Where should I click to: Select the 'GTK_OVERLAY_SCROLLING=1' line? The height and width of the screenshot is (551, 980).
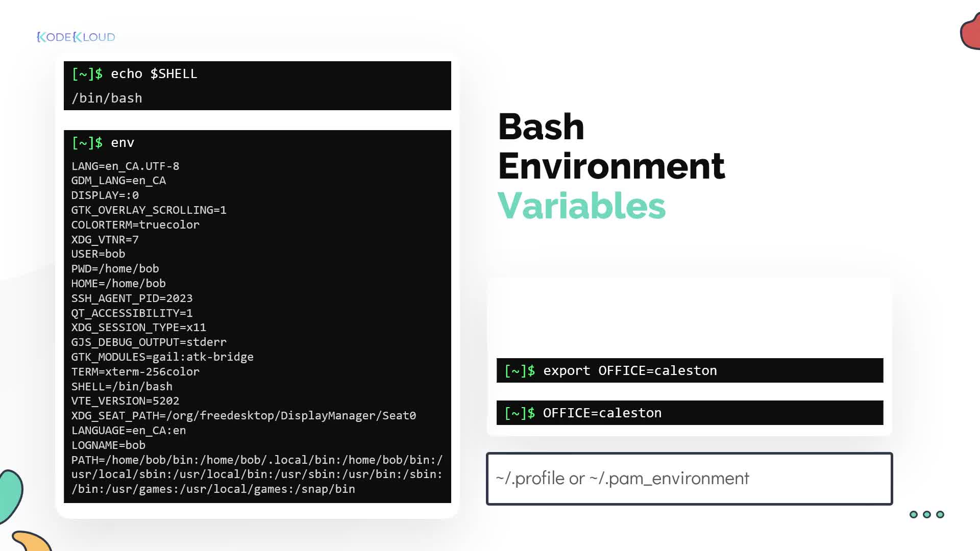149,210
